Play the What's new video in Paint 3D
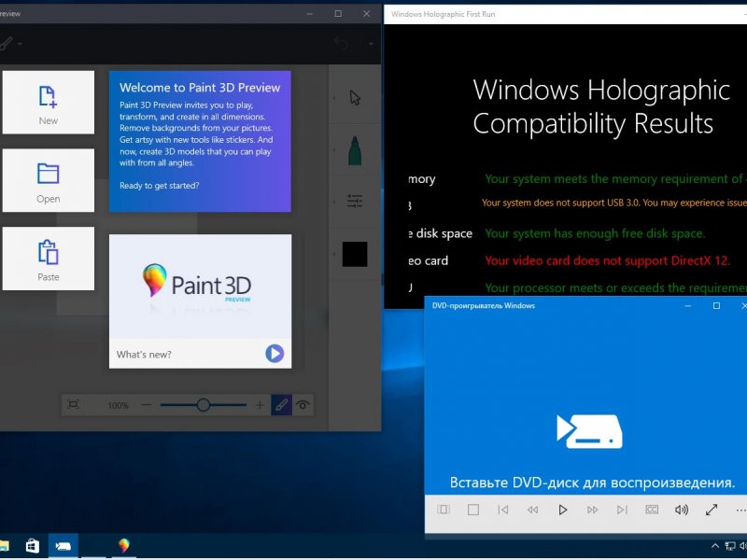This screenshot has width=747, height=560. 275,354
